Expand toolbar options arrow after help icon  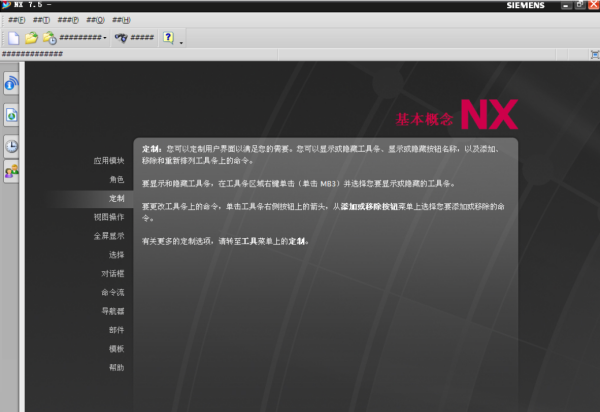pyautogui.click(x=181, y=42)
